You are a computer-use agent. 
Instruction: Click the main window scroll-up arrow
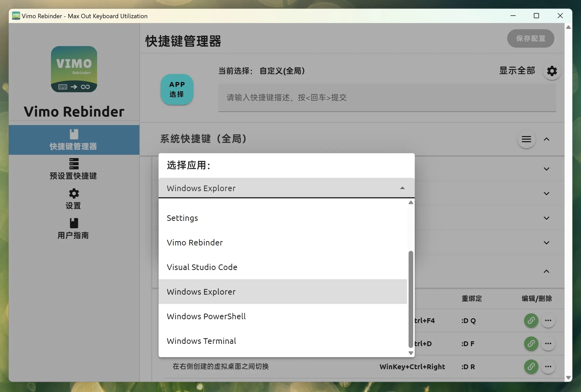coord(568,27)
